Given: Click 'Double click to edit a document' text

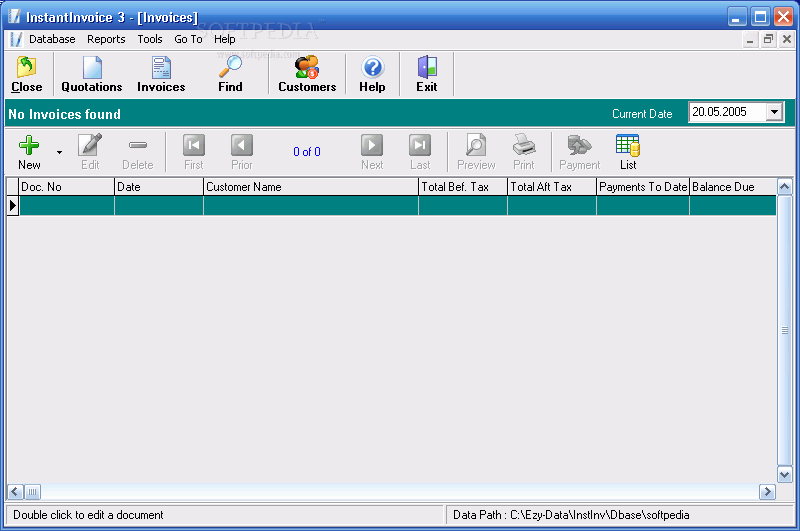Looking at the screenshot, I should pyautogui.click(x=88, y=515).
